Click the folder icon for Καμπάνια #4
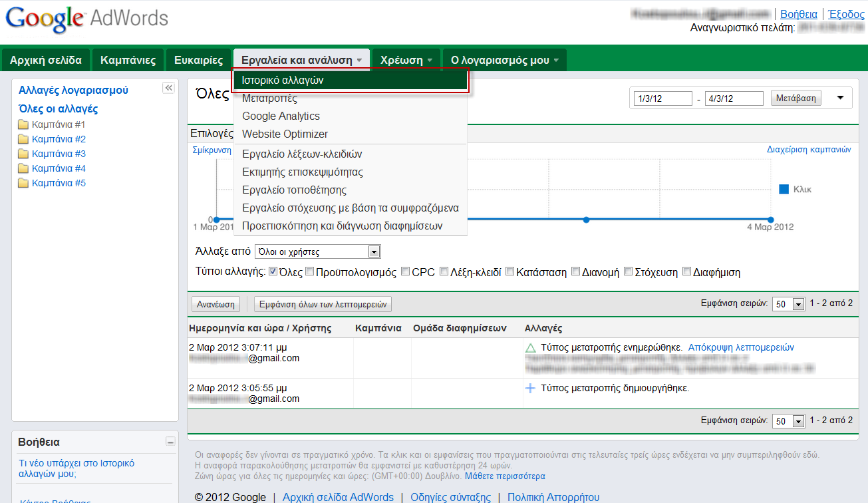The height and width of the screenshot is (503, 868). (x=23, y=168)
